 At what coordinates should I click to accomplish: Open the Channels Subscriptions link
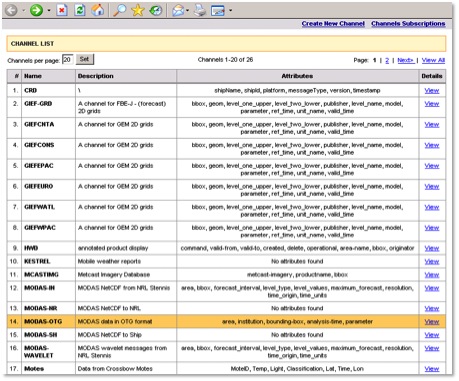pyautogui.click(x=408, y=24)
